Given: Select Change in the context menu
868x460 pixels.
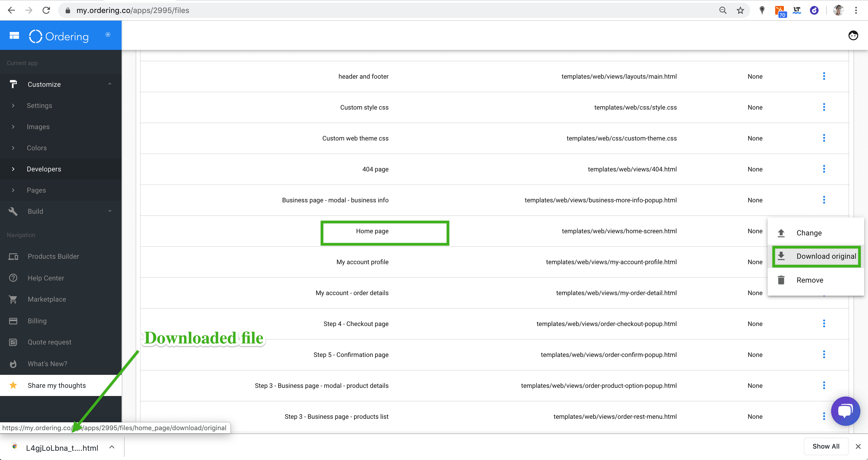Looking at the screenshot, I should pyautogui.click(x=809, y=233).
